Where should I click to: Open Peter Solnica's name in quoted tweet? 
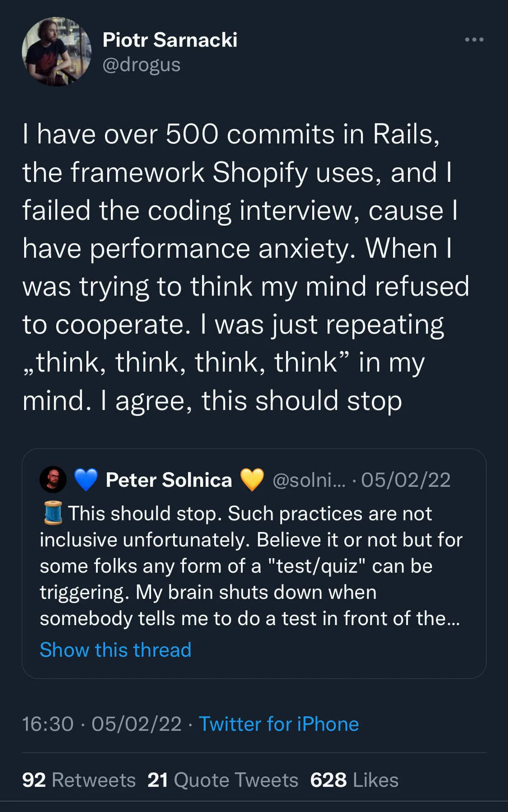pos(168,480)
